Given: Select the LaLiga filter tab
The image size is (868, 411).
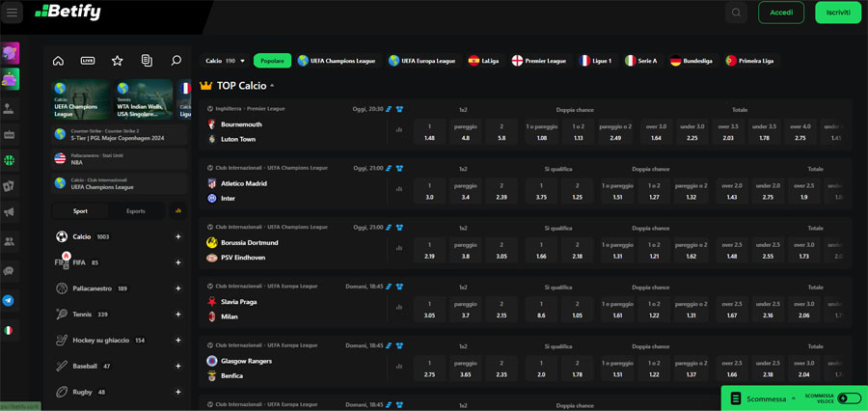Looking at the screenshot, I should 484,61.
